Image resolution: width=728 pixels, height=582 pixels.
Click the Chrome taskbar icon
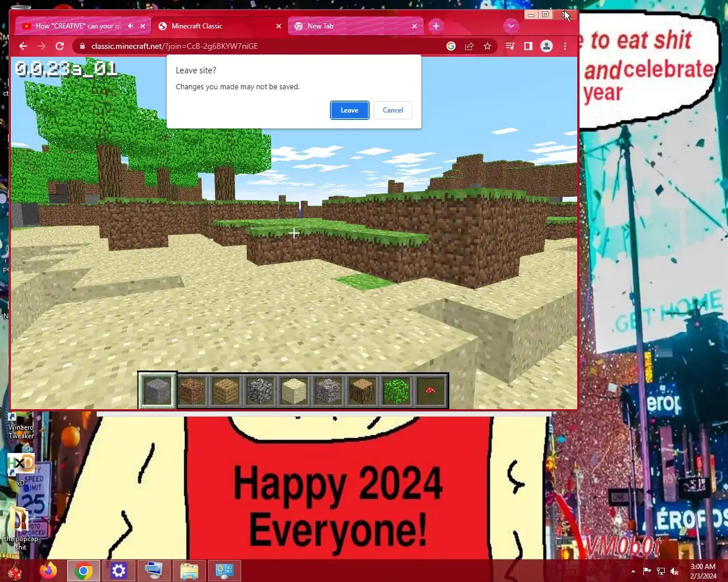(x=84, y=571)
